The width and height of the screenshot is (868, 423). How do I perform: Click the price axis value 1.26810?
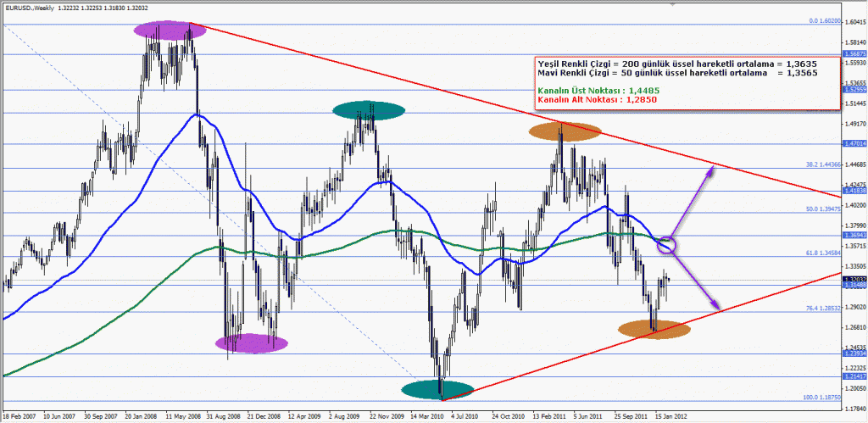856,327
